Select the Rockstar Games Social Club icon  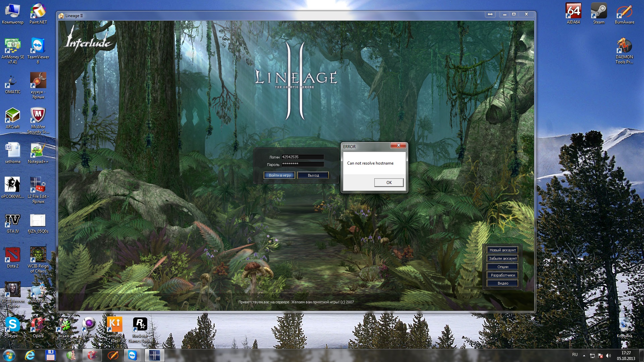pos(140,330)
